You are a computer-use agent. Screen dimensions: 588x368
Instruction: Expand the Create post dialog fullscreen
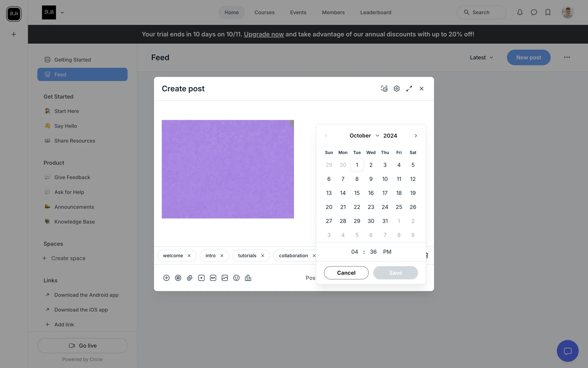(409, 89)
